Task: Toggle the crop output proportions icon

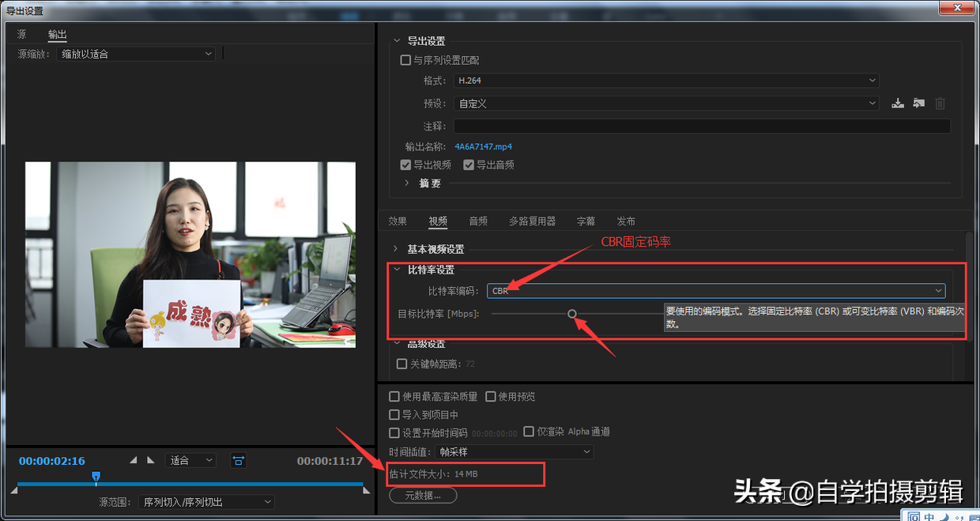Action: [x=239, y=459]
